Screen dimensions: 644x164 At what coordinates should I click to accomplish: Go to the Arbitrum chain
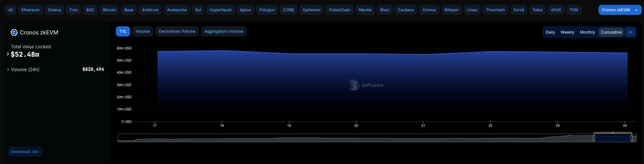tap(150, 10)
